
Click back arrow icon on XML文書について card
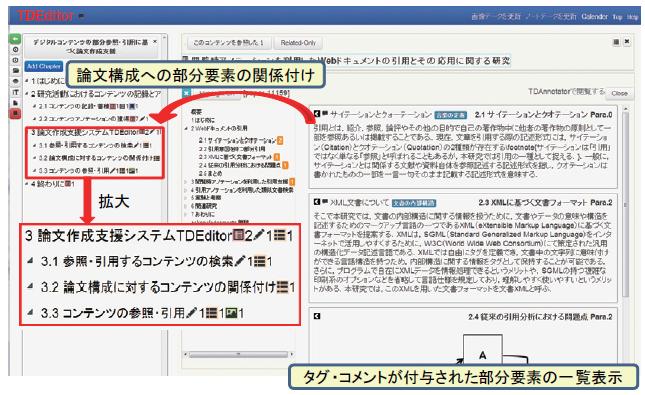tap(317, 202)
